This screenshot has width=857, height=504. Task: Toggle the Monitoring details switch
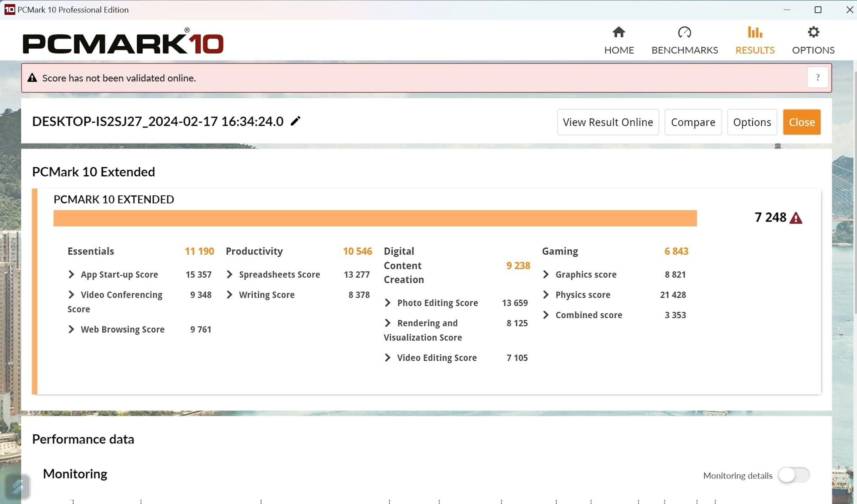pos(793,475)
